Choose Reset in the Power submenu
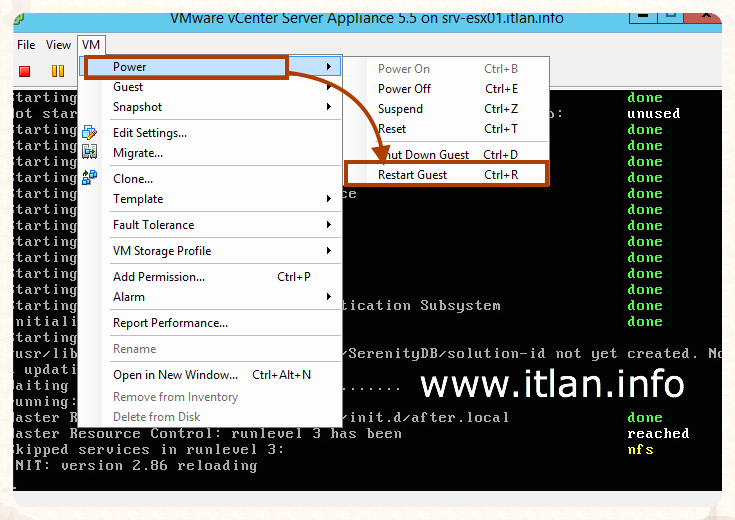735x520 pixels. click(x=392, y=129)
